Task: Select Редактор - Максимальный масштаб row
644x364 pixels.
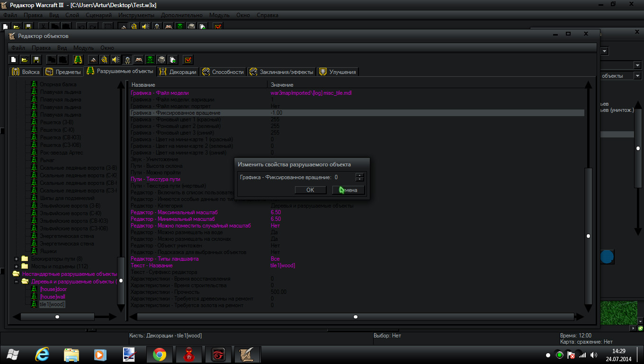Action: [357, 212]
